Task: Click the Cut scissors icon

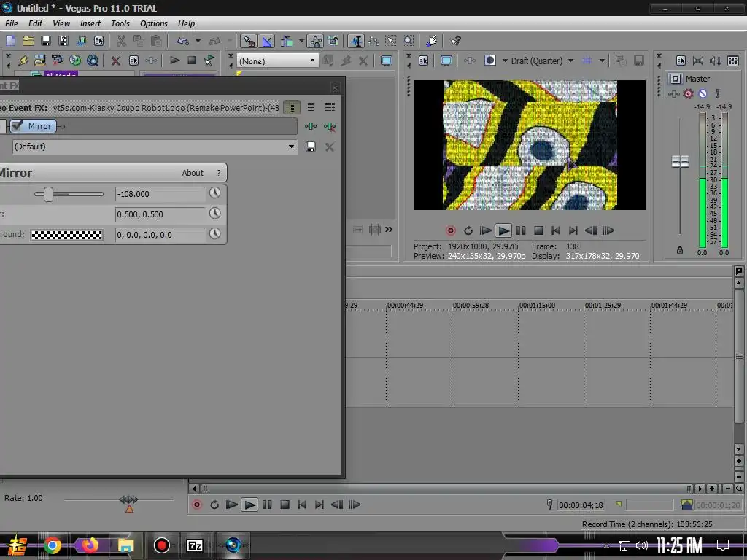Action: pyautogui.click(x=122, y=41)
